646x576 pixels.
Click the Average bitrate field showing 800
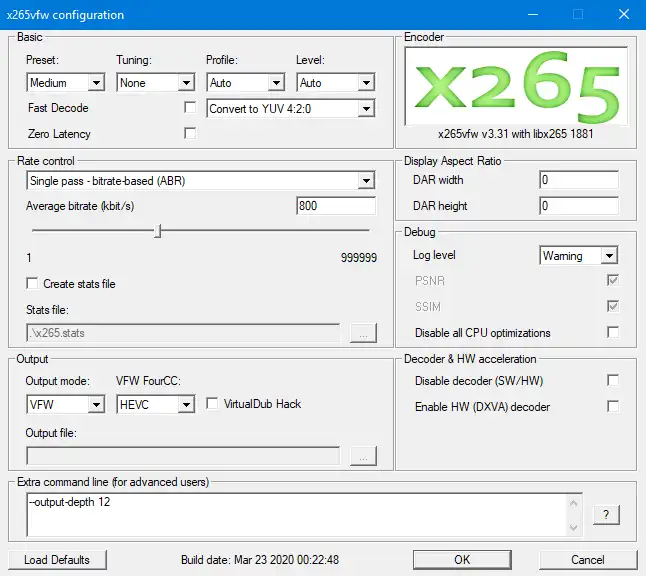pos(336,206)
